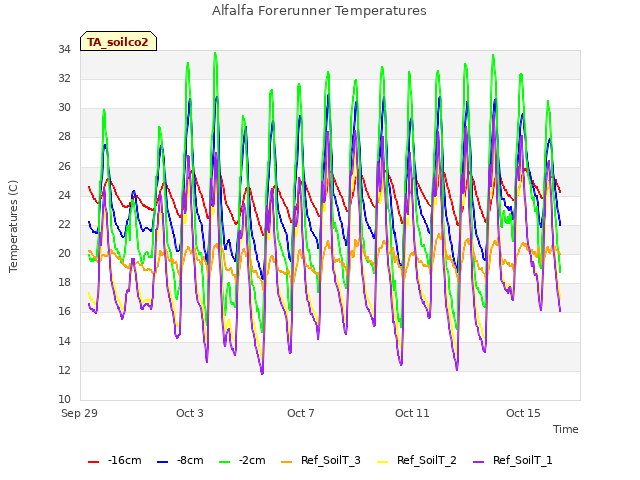Click the Temperatures (C) axis label
The width and height of the screenshot is (640, 480).
[13, 226]
